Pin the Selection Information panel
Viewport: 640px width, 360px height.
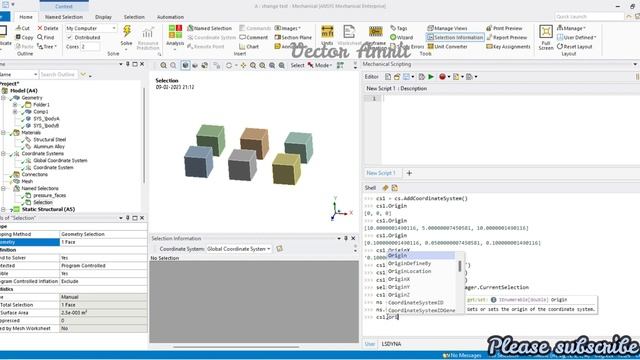point(346,238)
